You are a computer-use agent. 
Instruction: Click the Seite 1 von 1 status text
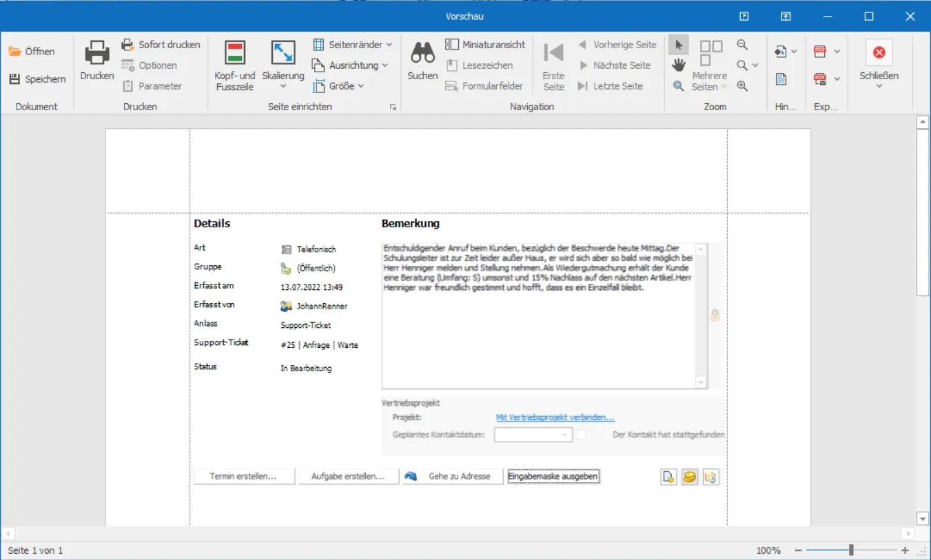35,550
